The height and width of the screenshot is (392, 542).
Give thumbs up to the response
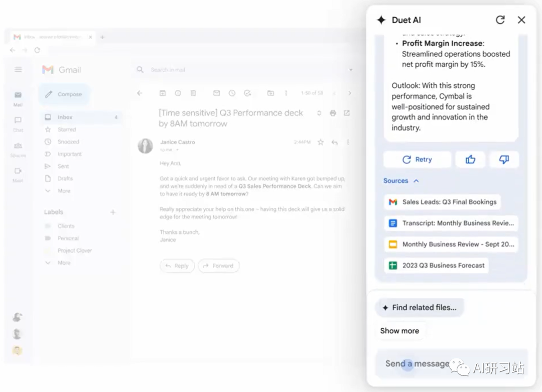[470, 159]
